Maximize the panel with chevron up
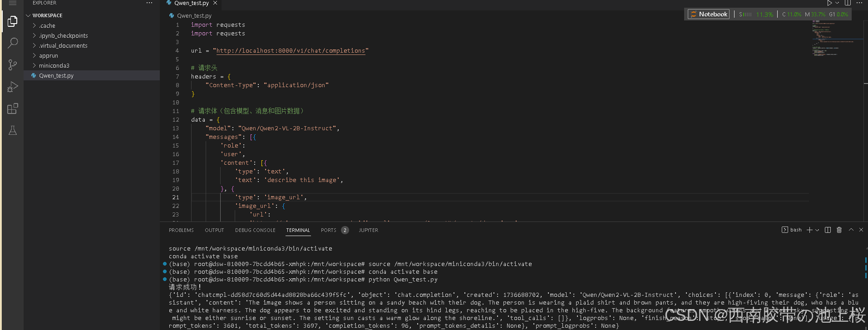Image resolution: width=868 pixels, height=330 pixels. (x=851, y=230)
